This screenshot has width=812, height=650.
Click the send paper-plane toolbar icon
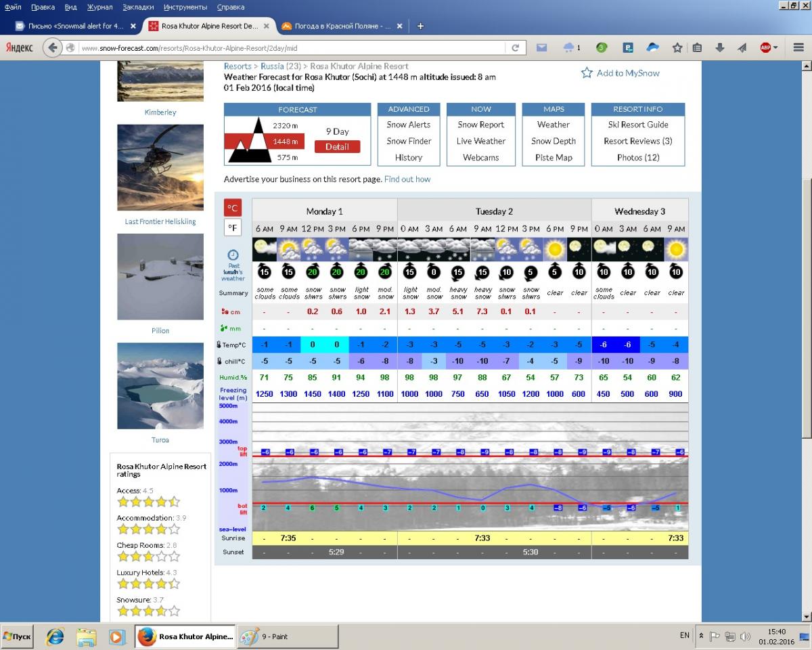(742, 48)
